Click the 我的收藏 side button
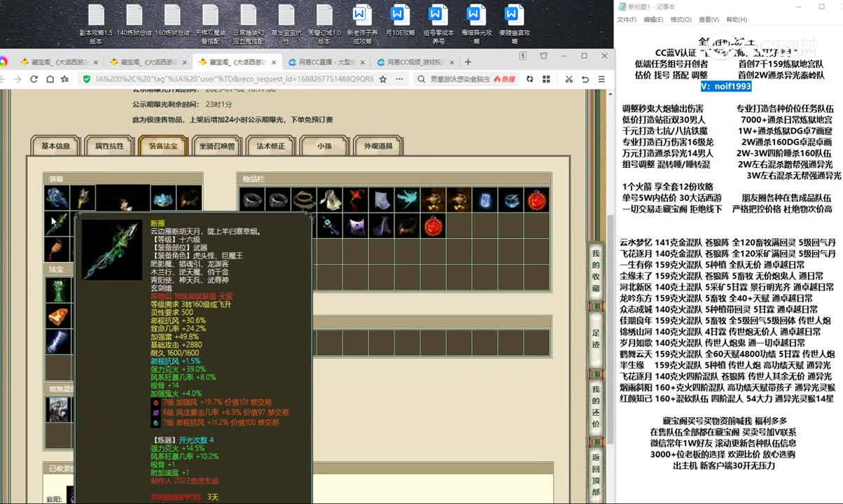The width and height of the screenshot is (843, 504). pyautogui.click(x=596, y=270)
